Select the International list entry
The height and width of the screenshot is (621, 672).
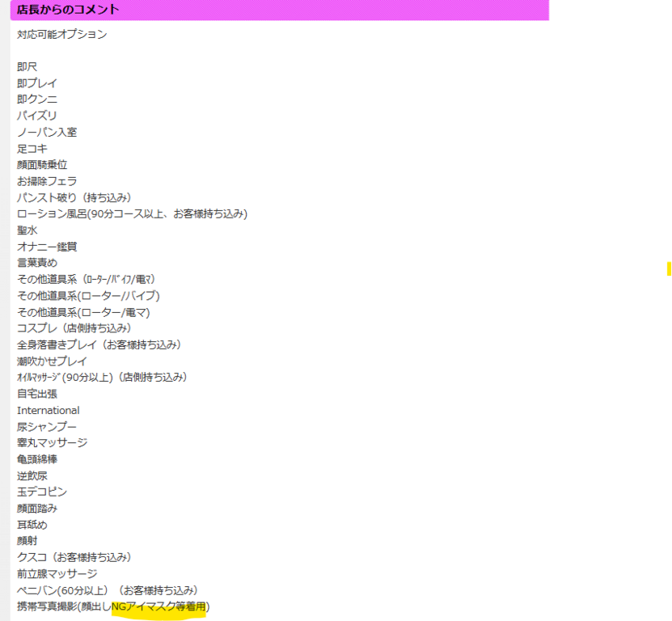[49, 410]
